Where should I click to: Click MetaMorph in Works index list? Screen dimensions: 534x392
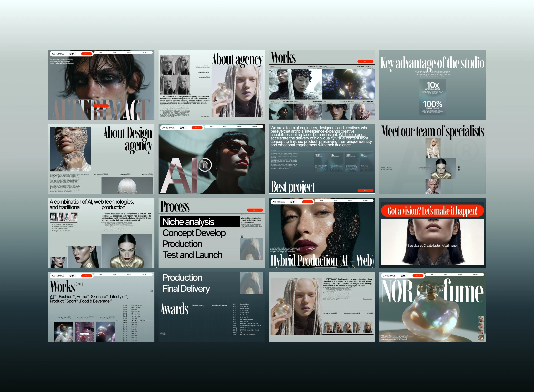pos(134,310)
